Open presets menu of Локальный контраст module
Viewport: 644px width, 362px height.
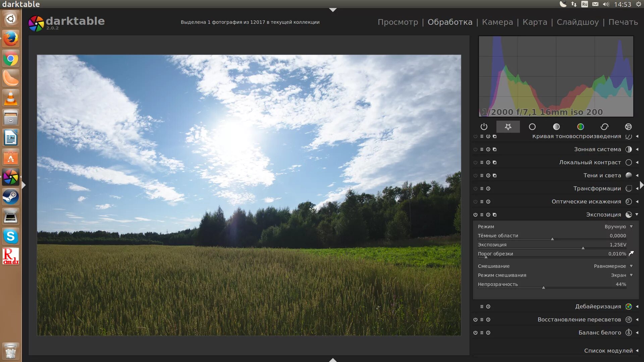[x=482, y=162]
